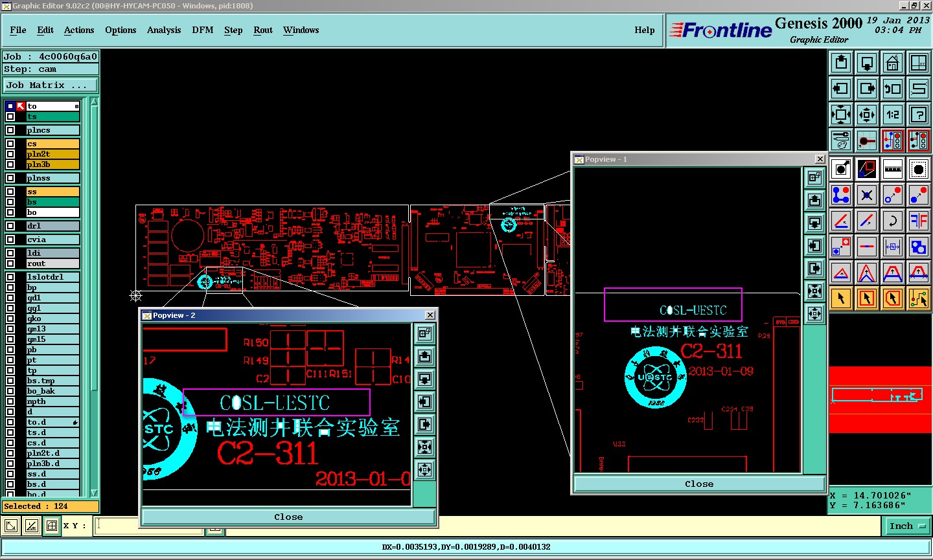Toggle the checkbox for layer 1slotdrl
This screenshot has width=933, height=560.
10,277
